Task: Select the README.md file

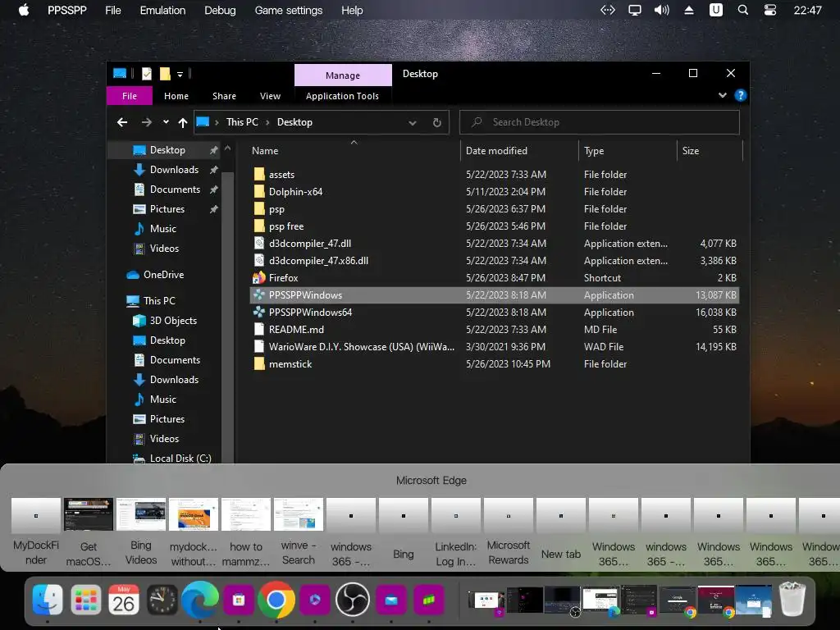Action: (x=296, y=330)
